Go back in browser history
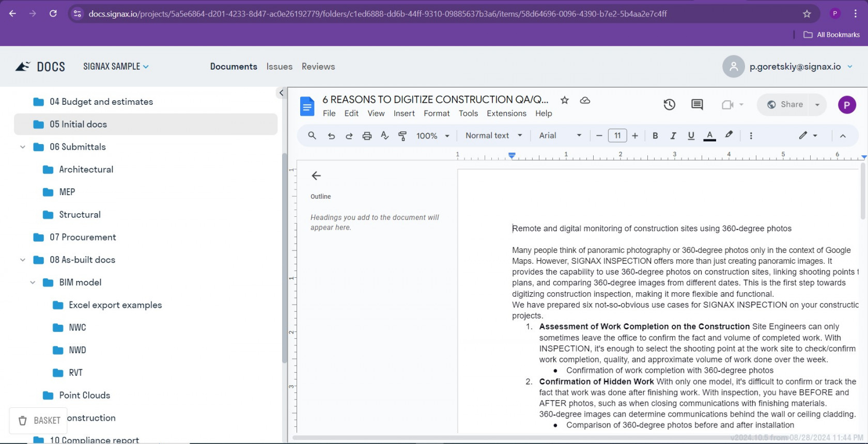Screen dimensions: 868x444 click(13, 14)
